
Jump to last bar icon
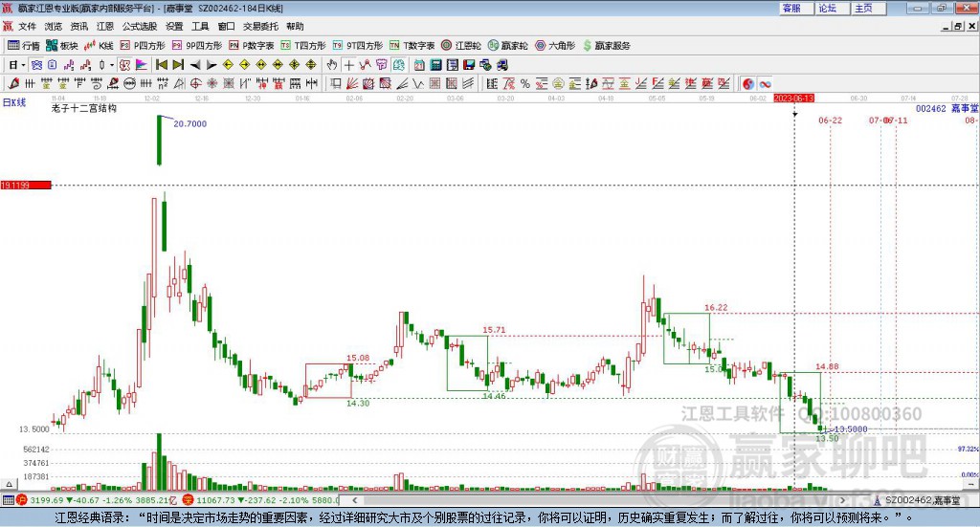pos(178,65)
